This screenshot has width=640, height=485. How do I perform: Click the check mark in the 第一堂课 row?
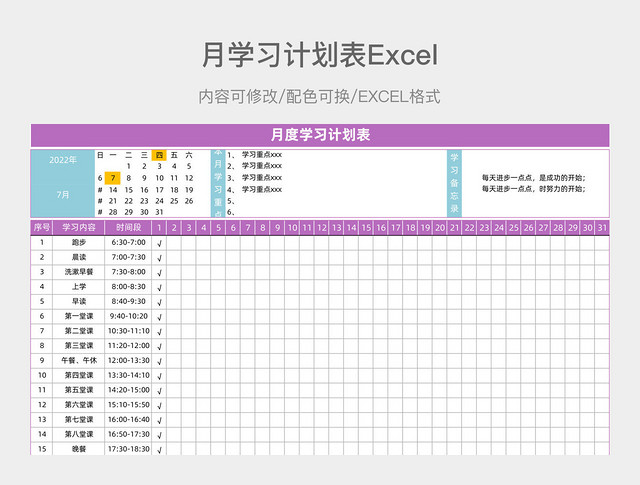click(x=159, y=317)
